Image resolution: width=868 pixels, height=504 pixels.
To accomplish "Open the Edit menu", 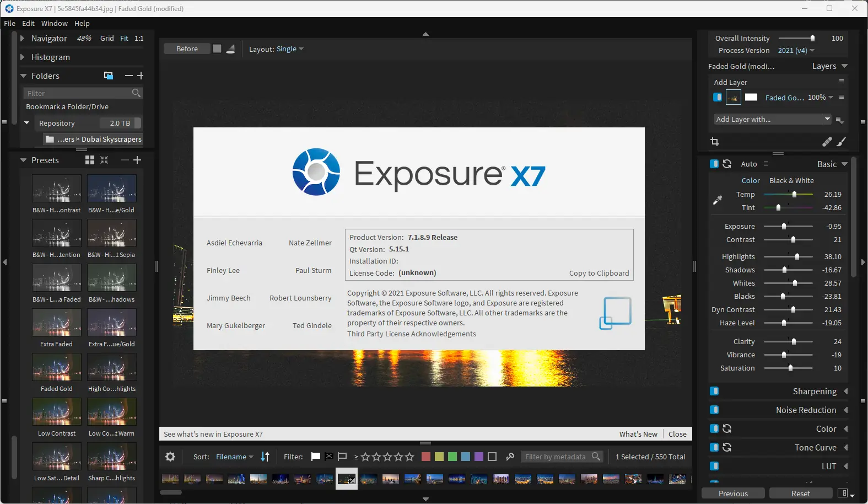I will 28,23.
